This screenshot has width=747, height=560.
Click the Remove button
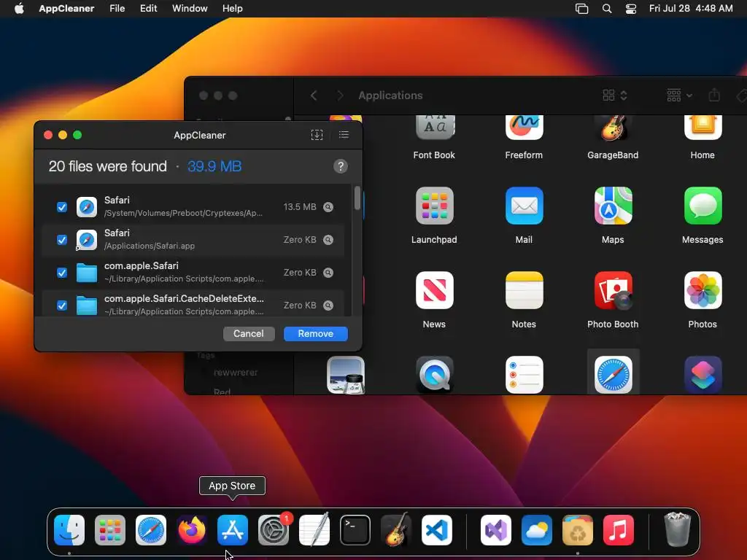(x=315, y=334)
